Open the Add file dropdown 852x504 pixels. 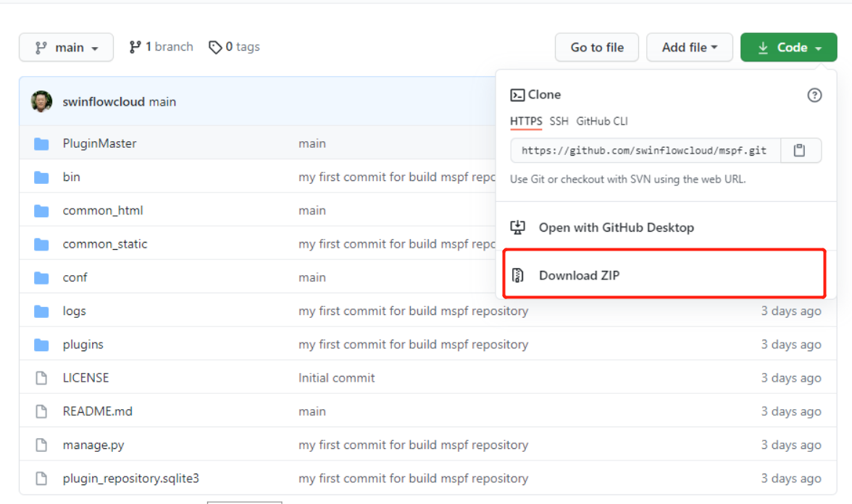pyautogui.click(x=689, y=47)
